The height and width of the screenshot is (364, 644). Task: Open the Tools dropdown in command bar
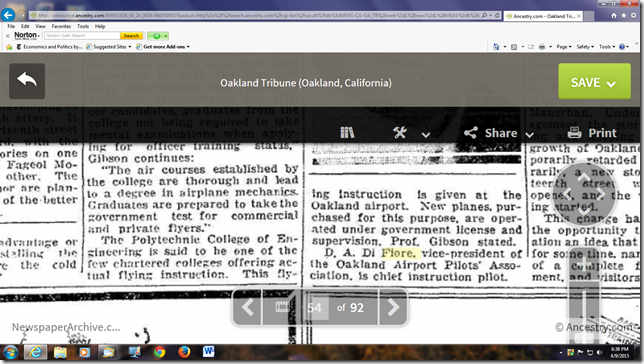(607, 47)
